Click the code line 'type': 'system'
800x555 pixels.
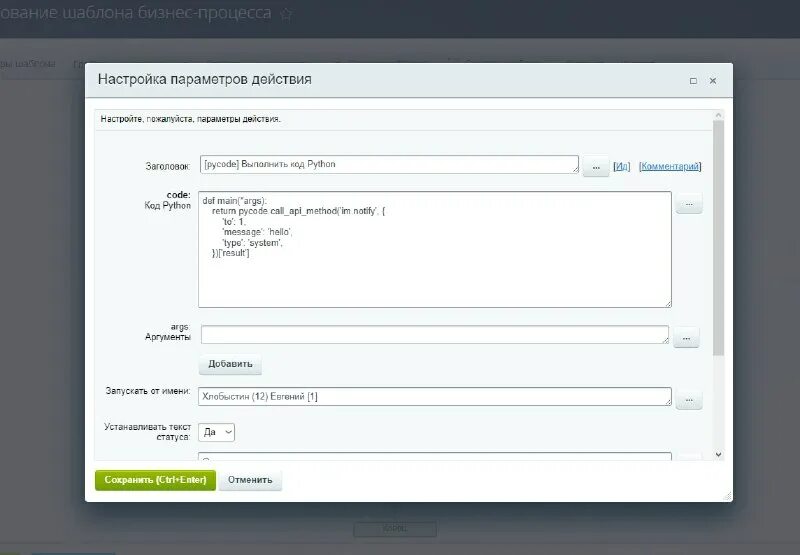[253, 243]
